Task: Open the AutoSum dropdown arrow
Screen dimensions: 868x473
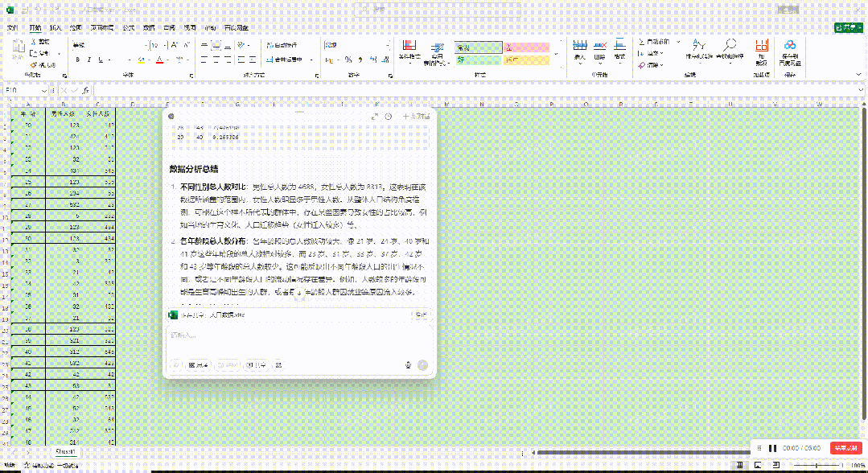Action: 678,42
